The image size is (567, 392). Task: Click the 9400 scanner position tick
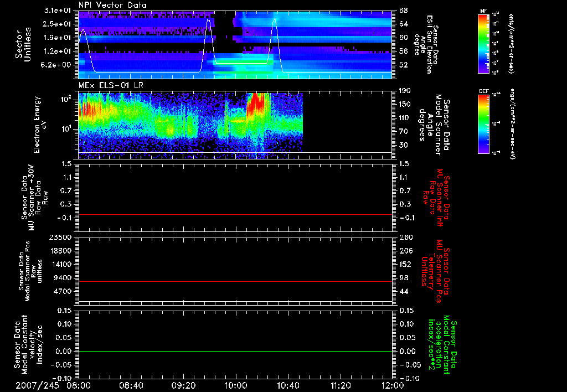[x=62, y=278]
